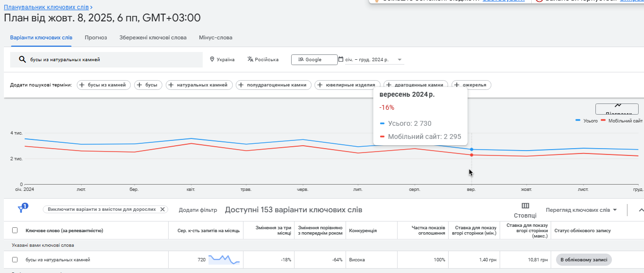This screenshot has height=273, width=644.
Task: Click the Додати фільтр button
Action: [198, 210]
